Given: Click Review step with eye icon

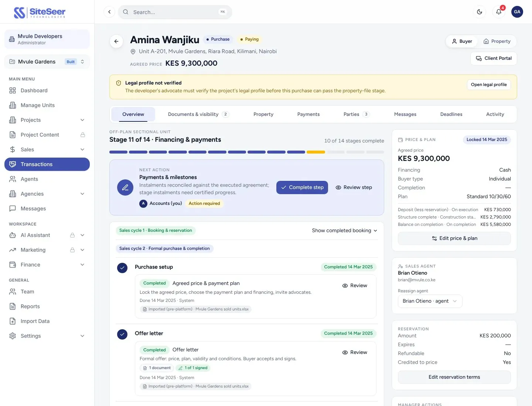Looking at the screenshot, I should 354,187.
